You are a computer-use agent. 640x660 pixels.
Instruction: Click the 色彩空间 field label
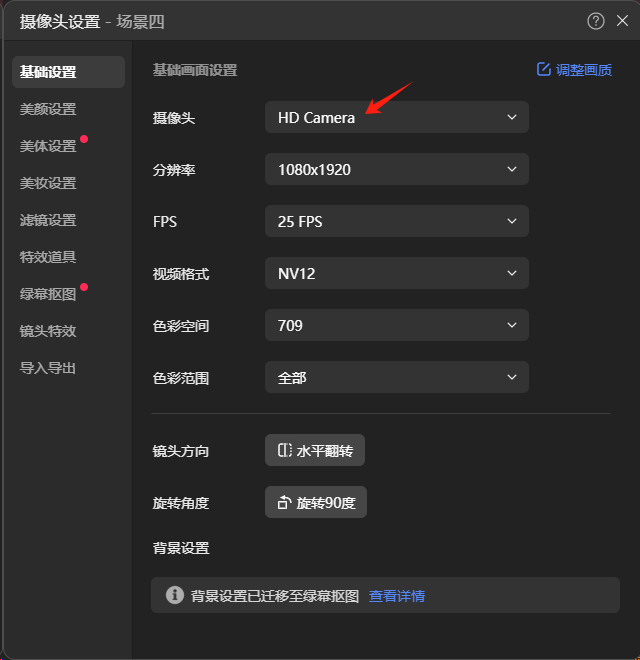[181, 326]
